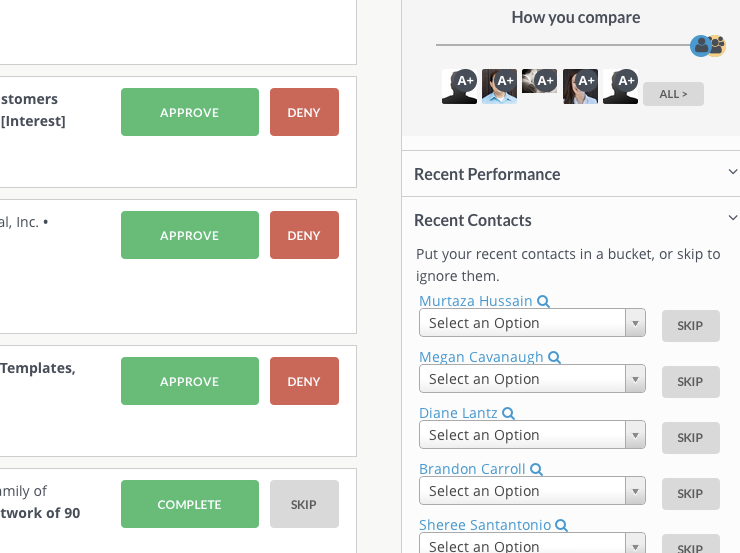Click search icon beside Megan Cavanaugh

tap(554, 357)
